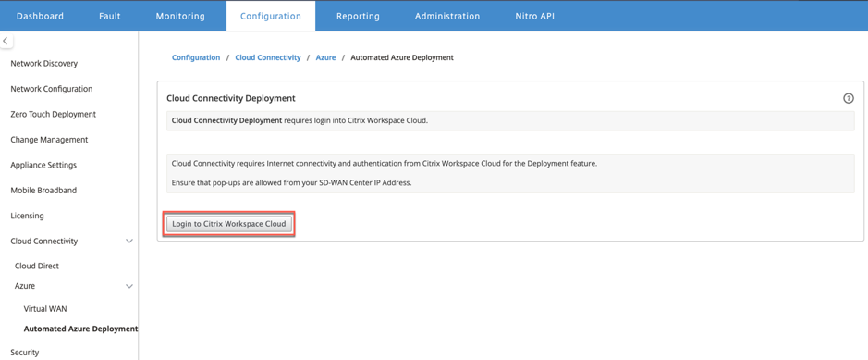Image resolution: width=868 pixels, height=360 pixels.
Task: Open the Dashboard tab
Action: [x=40, y=16]
